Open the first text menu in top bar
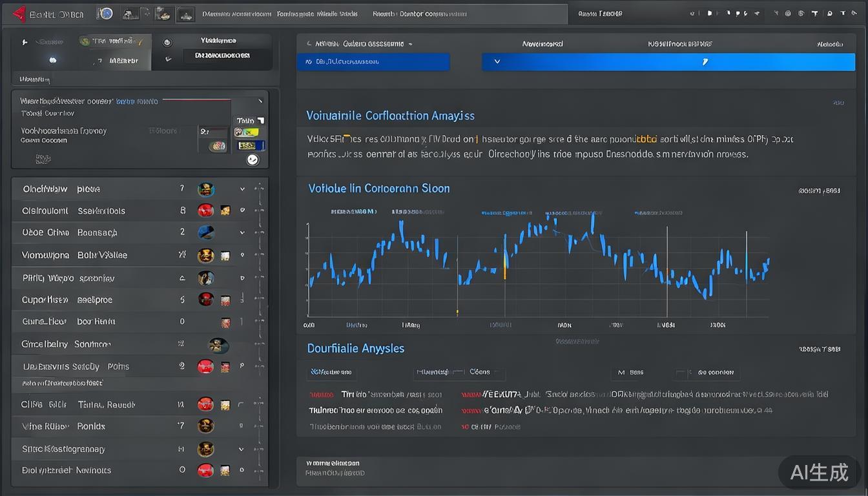Viewport: 868px width, 496px height. (236, 14)
